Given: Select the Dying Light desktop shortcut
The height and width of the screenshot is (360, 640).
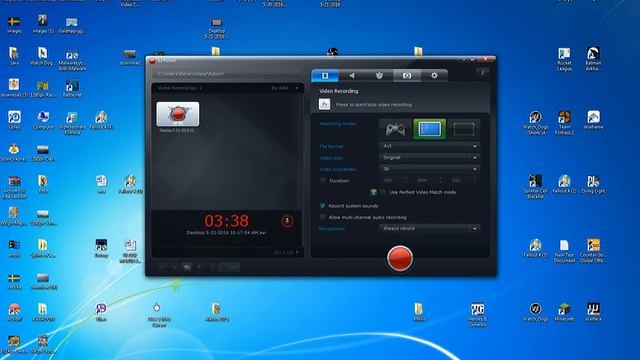Looking at the screenshot, I should pos(593,184).
